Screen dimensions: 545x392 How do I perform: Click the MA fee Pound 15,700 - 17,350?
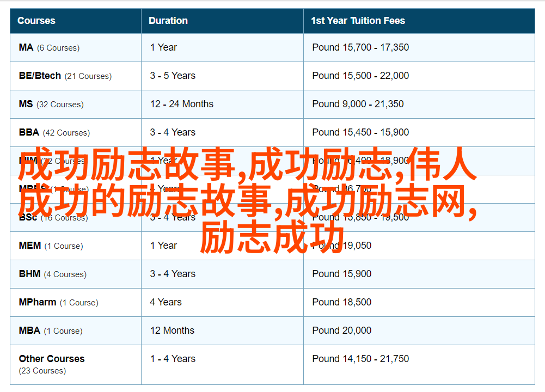pyautogui.click(x=360, y=47)
